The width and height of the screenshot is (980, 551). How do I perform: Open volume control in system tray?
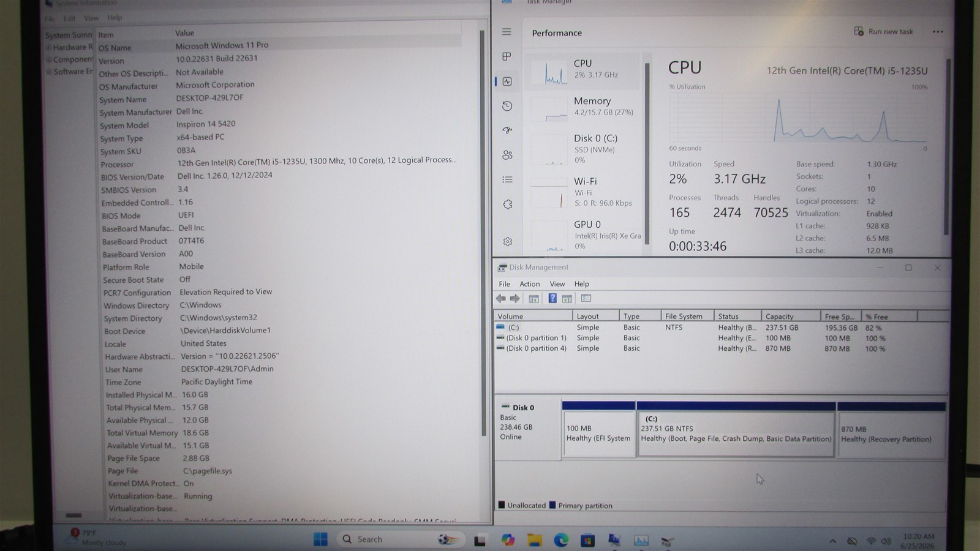(886, 541)
